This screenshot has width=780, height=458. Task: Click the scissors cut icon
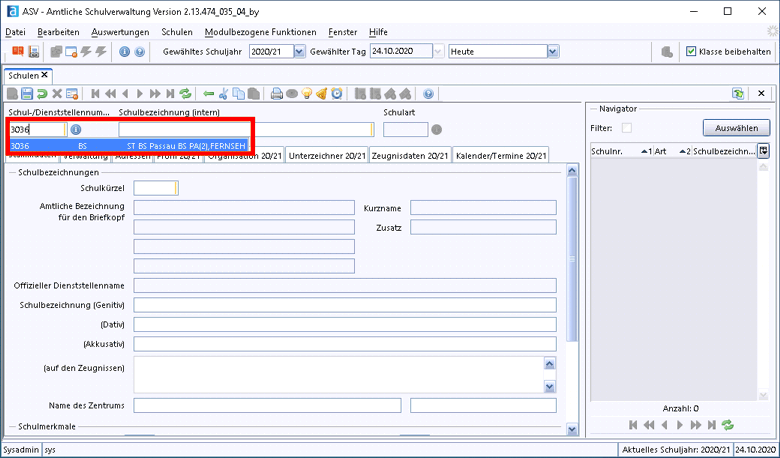point(223,93)
